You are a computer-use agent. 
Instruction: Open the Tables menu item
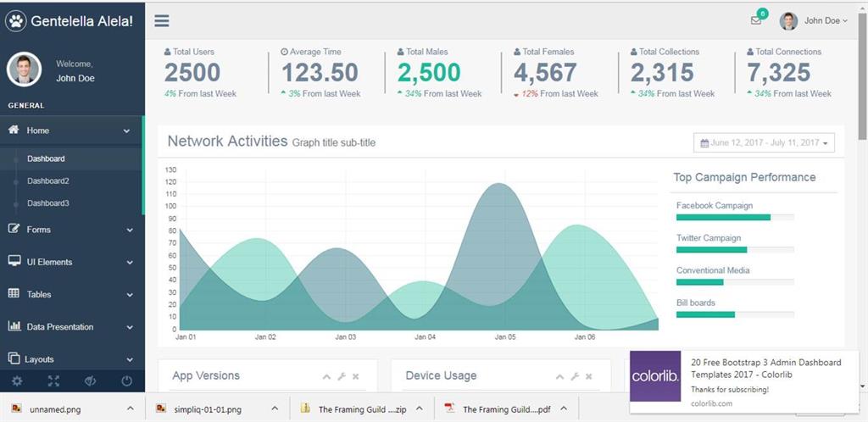pos(72,294)
